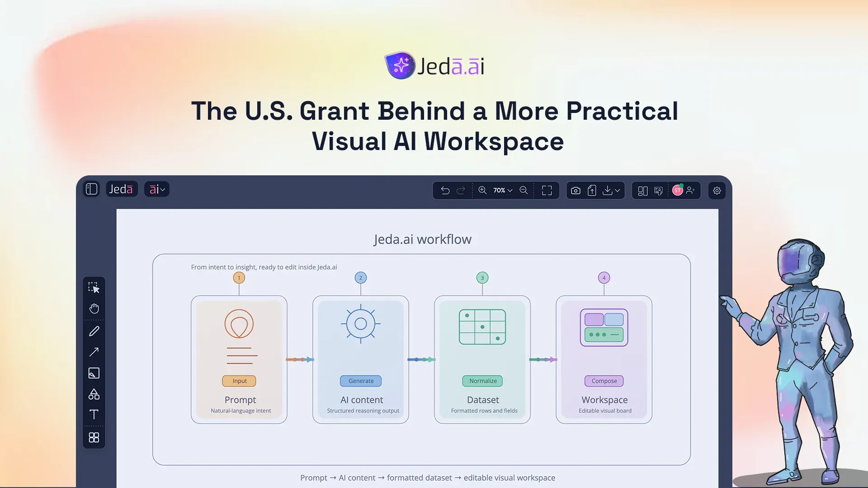Viewport: 868px width, 488px height.
Task: Open the layout panels icon
Action: (642, 191)
